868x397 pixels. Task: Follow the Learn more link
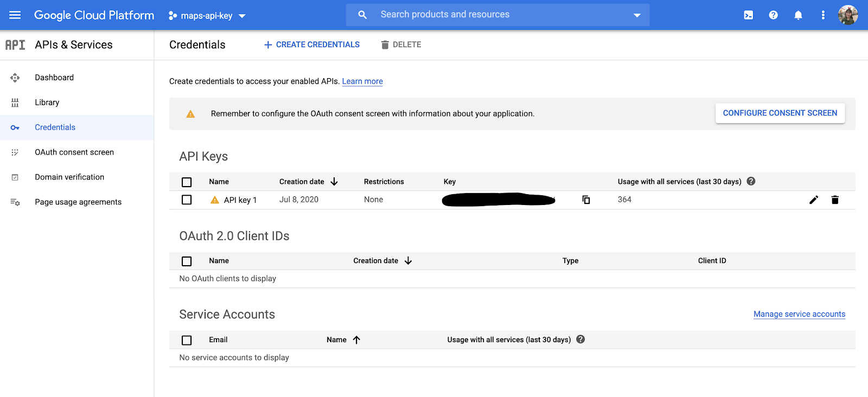tap(362, 81)
